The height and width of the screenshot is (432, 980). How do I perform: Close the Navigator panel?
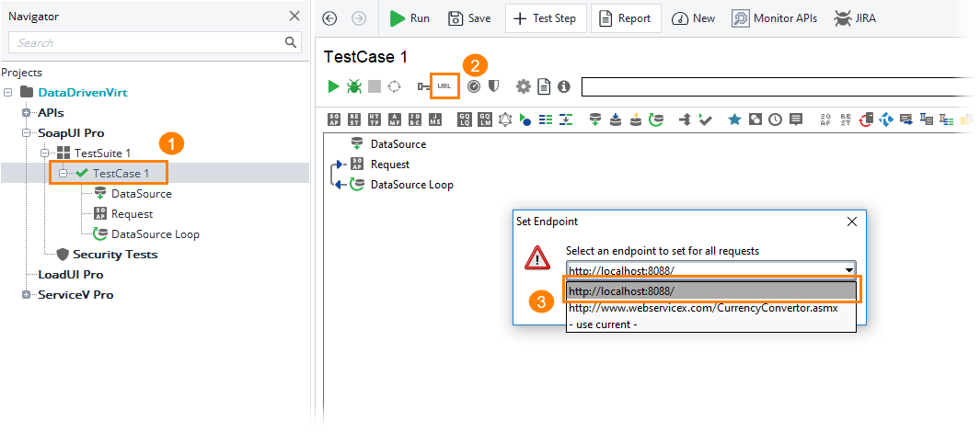294,17
